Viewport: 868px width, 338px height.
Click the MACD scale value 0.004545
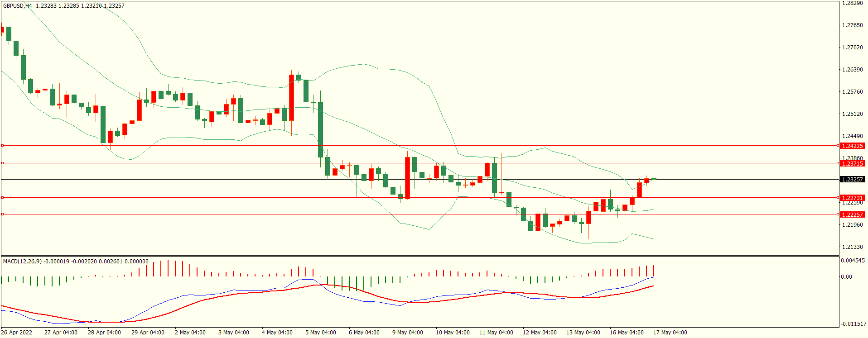[x=853, y=261]
